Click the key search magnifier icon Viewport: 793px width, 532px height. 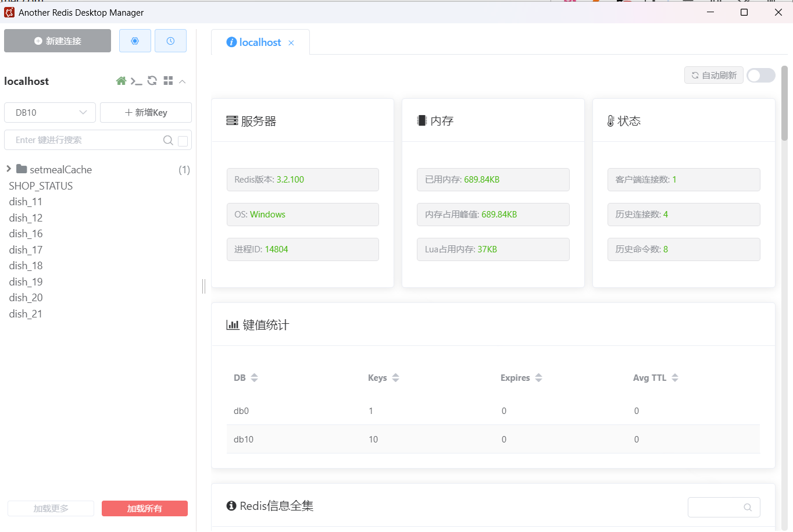point(168,140)
